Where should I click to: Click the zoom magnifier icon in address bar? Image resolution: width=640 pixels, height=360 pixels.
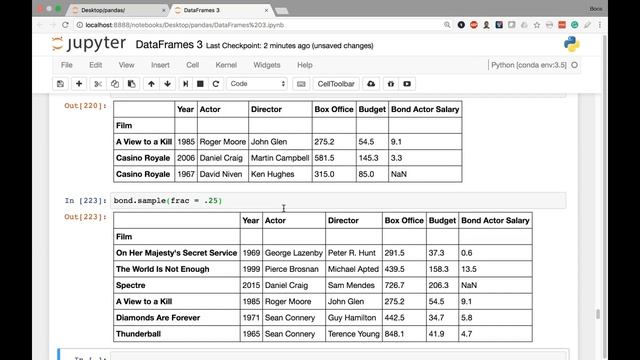[447, 25]
